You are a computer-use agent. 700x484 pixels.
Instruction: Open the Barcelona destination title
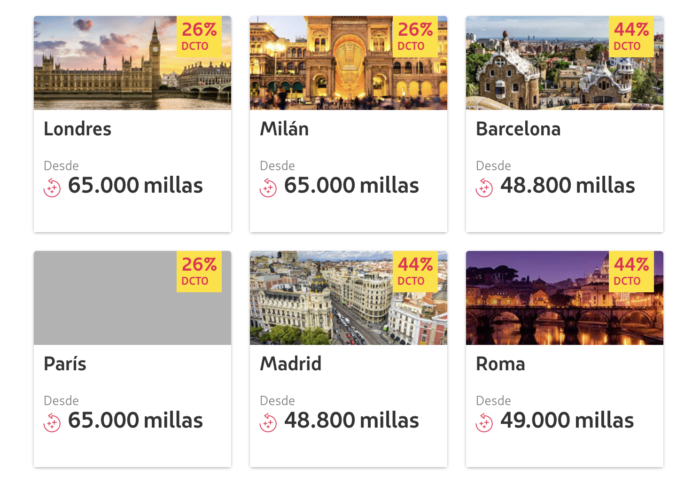518,129
